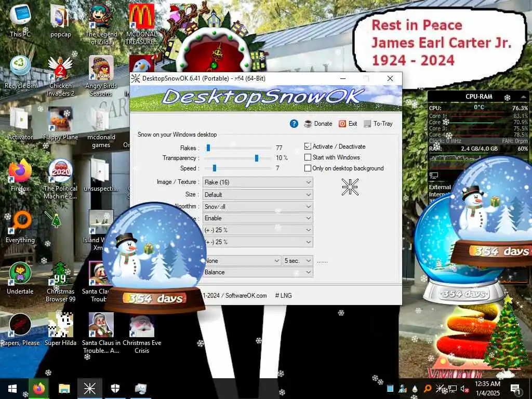The height and width of the screenshot is (399, 532).
Task: Open File Explorer from the taskbar
Action: coord(64,389)
